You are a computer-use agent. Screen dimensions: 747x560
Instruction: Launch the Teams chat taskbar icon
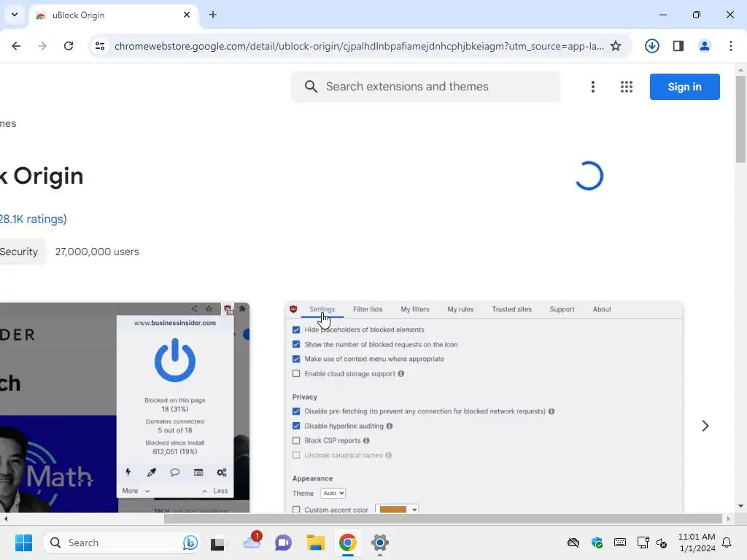coord(283,542)
